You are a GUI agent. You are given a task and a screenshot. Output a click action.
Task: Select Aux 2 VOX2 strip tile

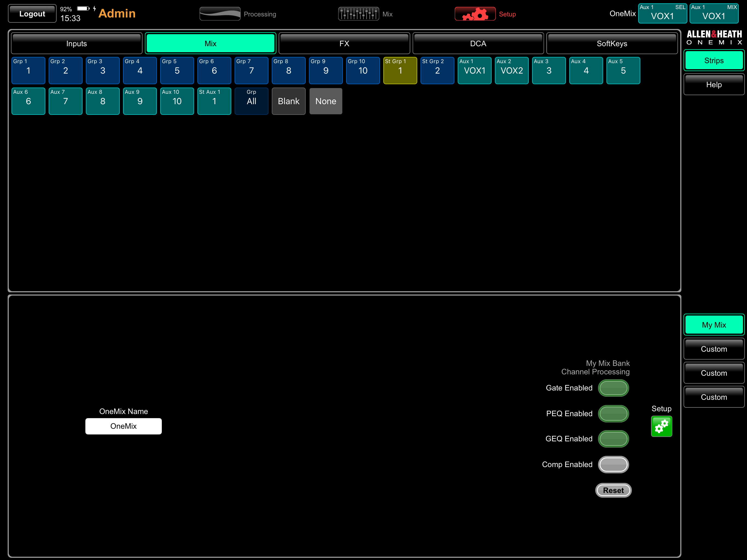pos(511,70)
